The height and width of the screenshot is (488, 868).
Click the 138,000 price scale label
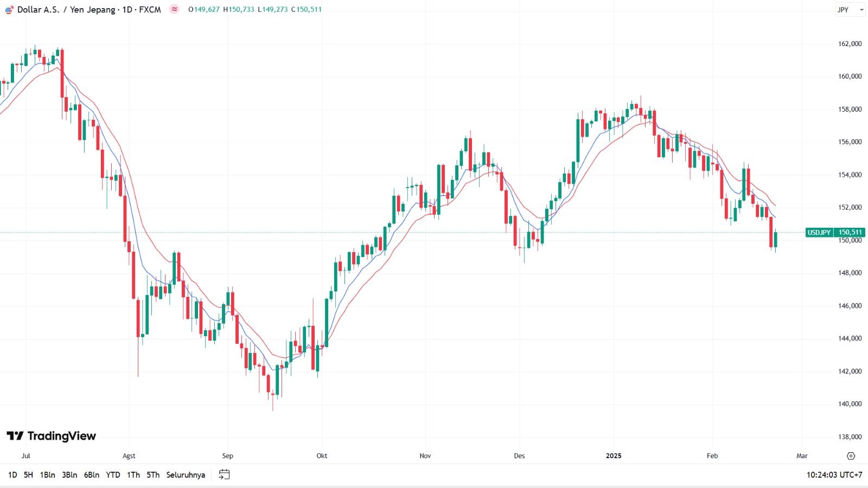click(x=850, y=437)
